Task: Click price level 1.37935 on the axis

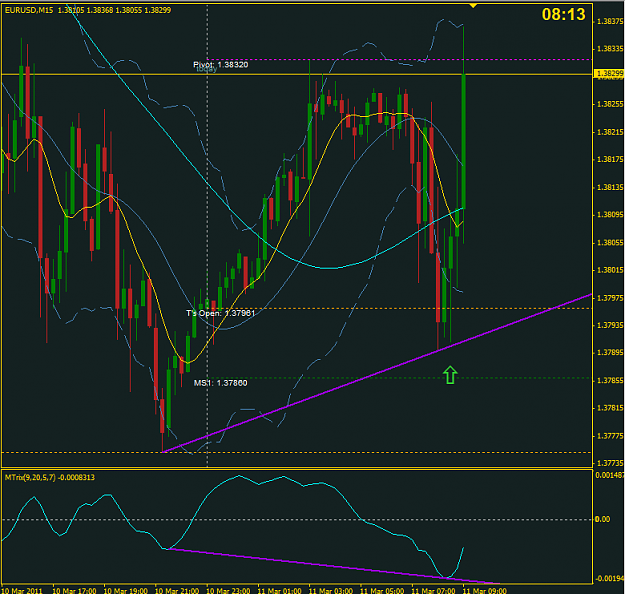Action: pyautogui.click(x=609, y=325)
